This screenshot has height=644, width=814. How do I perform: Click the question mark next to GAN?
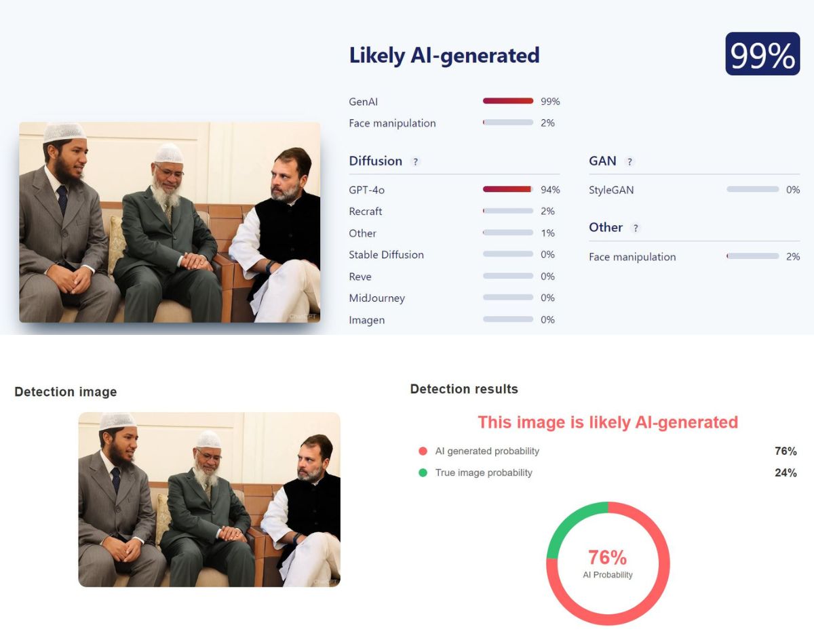point(629,162)
